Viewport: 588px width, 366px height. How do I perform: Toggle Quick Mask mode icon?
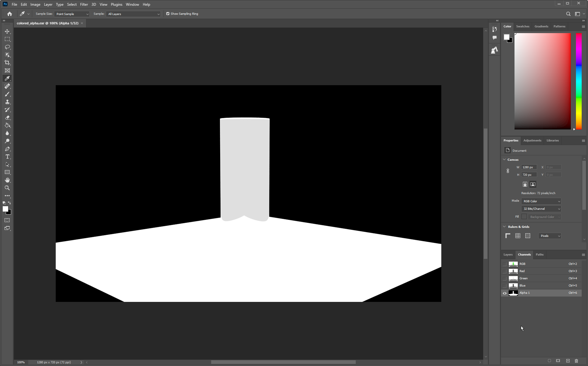[x=7, y=220]
